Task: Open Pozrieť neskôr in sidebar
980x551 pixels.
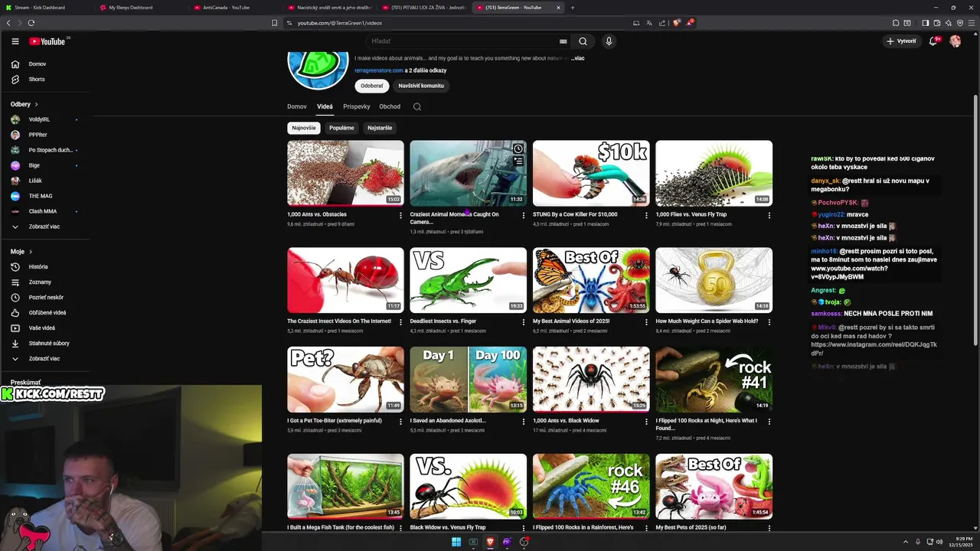Action: 44,297
